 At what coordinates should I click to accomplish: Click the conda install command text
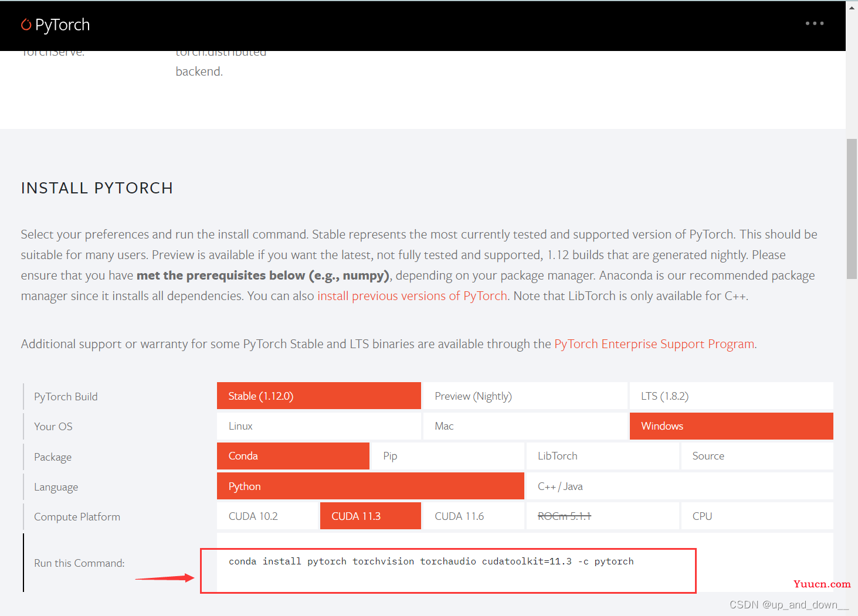point(431,561)
